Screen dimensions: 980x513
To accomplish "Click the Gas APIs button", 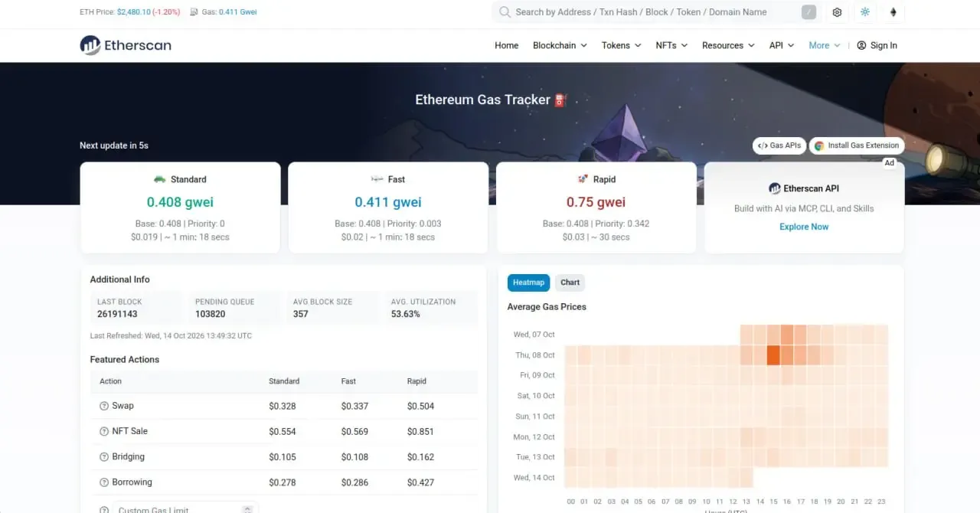I will click(x=779, y=145).
